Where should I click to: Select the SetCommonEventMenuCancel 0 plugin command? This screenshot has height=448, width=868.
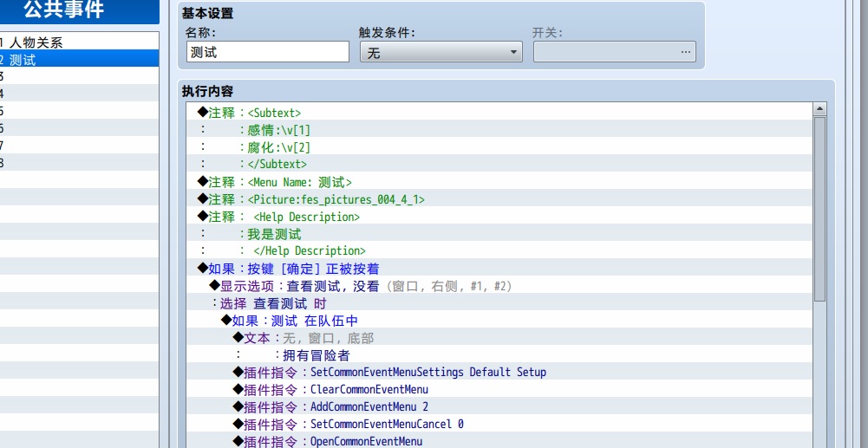tap(499, 425)
